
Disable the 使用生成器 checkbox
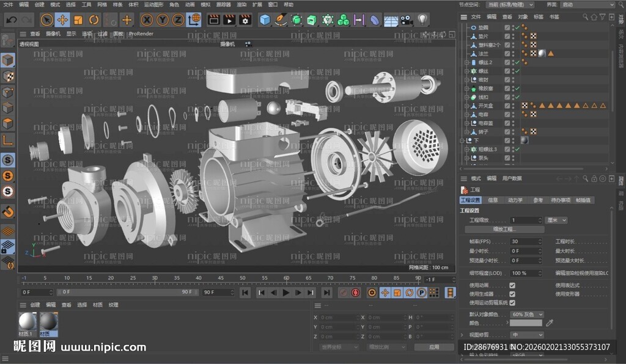pos(512,294)
